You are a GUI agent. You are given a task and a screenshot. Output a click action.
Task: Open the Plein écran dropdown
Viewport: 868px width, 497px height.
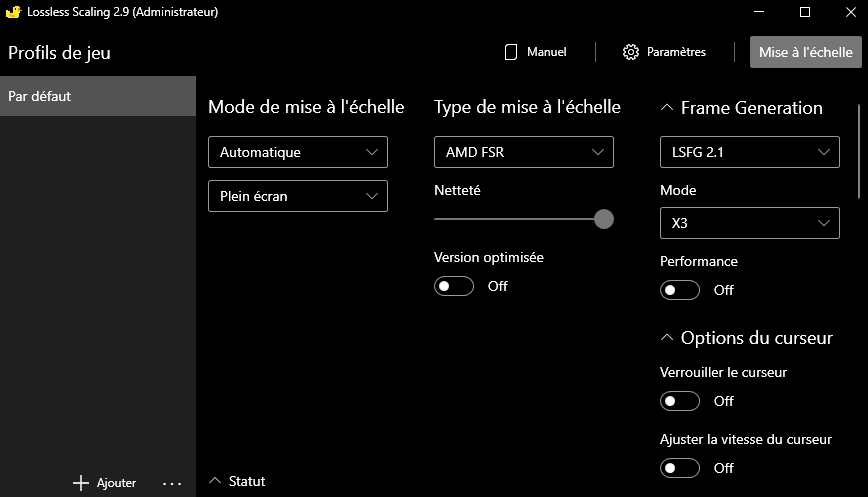pyautogui.click(x=297, y=196)
